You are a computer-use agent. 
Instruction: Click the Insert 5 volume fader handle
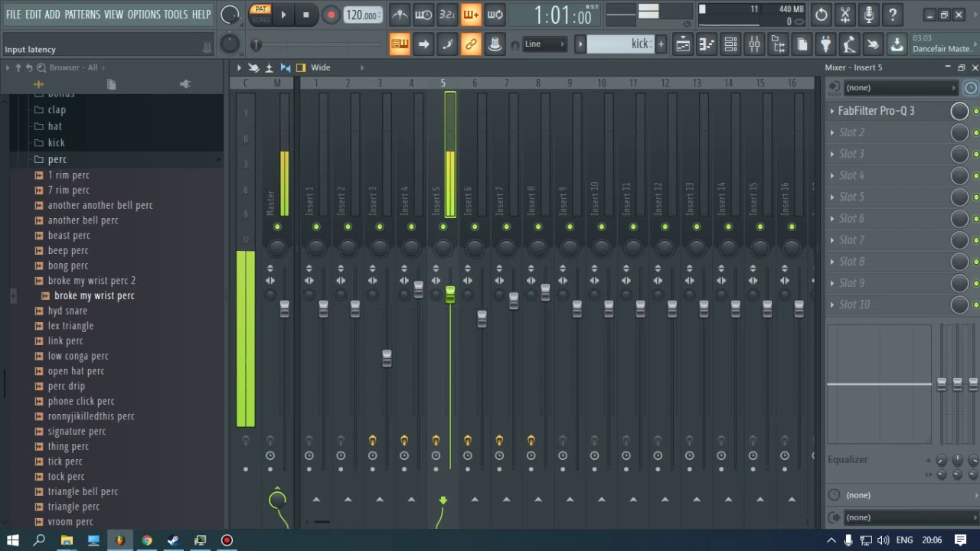pos(450,295)
